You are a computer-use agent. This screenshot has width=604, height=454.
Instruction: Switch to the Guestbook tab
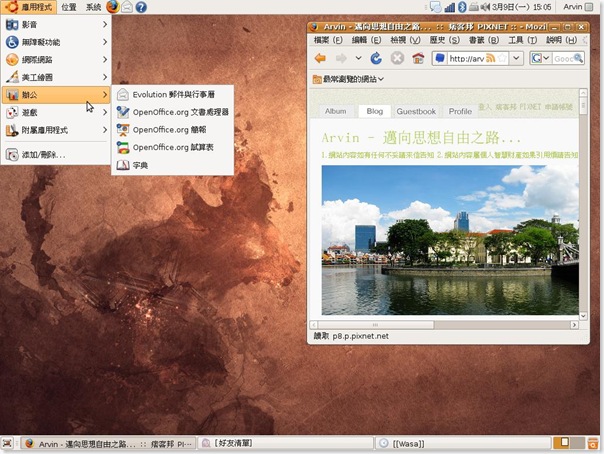(x=416, y=111)
